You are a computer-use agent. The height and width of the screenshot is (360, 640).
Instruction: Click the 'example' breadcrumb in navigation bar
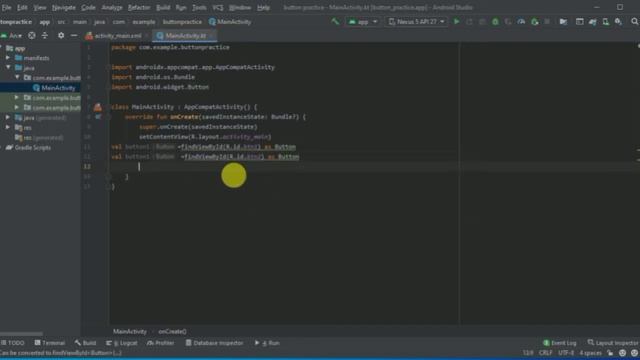[144, 22]
